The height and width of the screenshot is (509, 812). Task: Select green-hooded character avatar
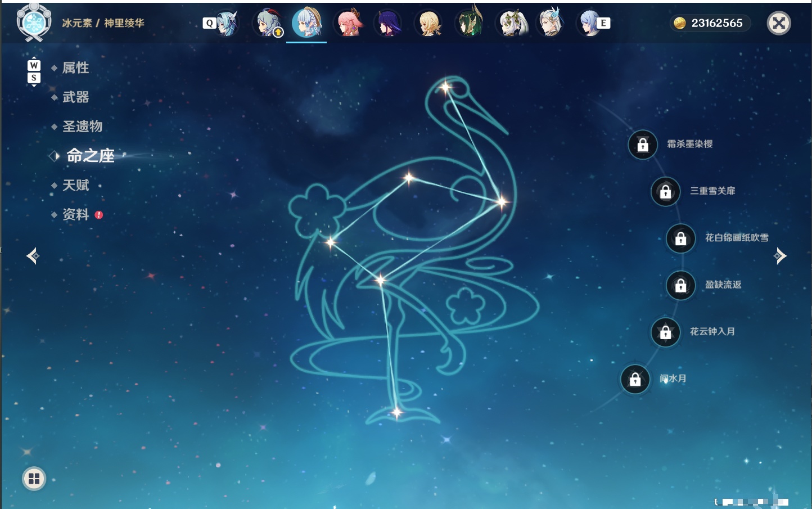pyautogui.click(x=470, y=23)
